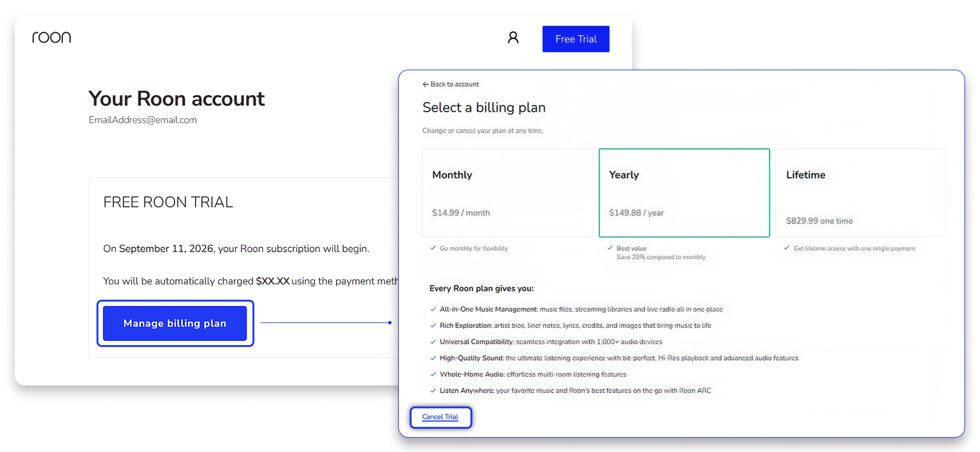This screenshot has height=452, width=980.
Task: Click 'Change or cancel your plan at any time.'
Action: click(x=483, y=131)
